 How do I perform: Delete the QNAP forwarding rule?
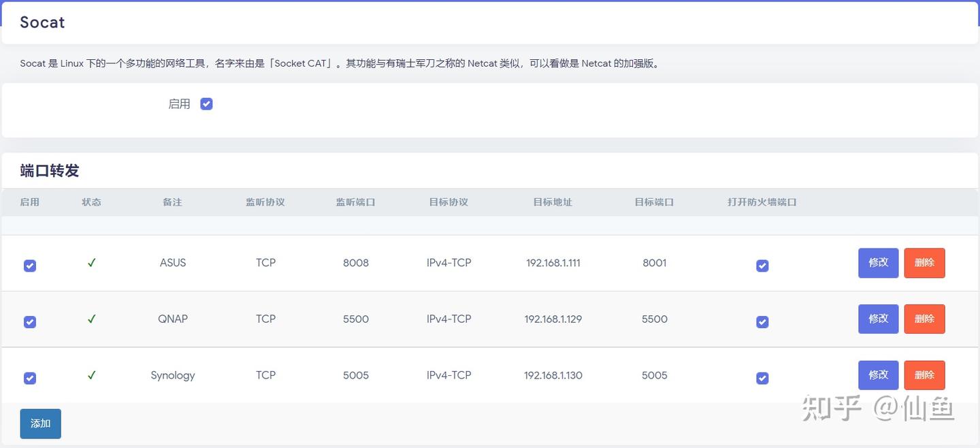point(924,319)
